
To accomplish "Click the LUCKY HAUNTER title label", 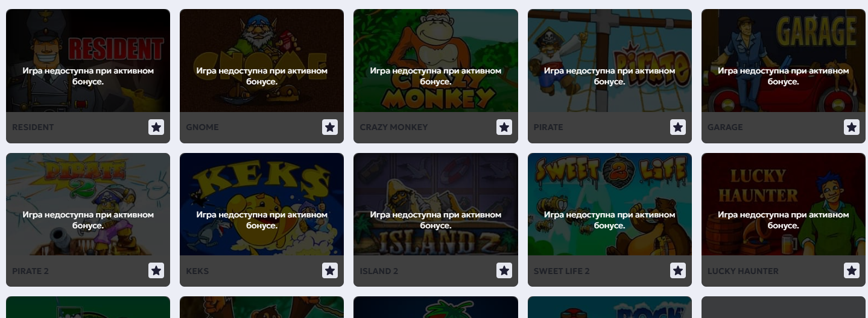I will pyautogui.click(x=743, y=271).
